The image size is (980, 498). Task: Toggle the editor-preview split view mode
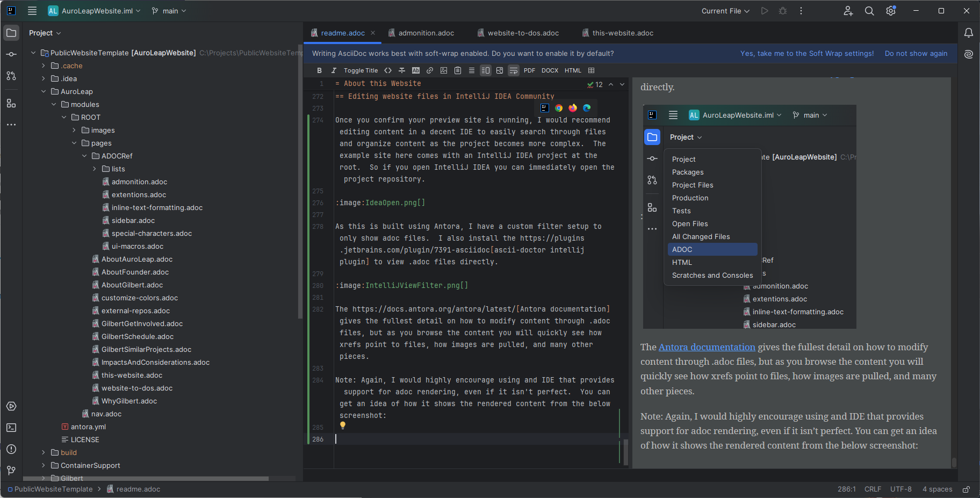[486, 70]
